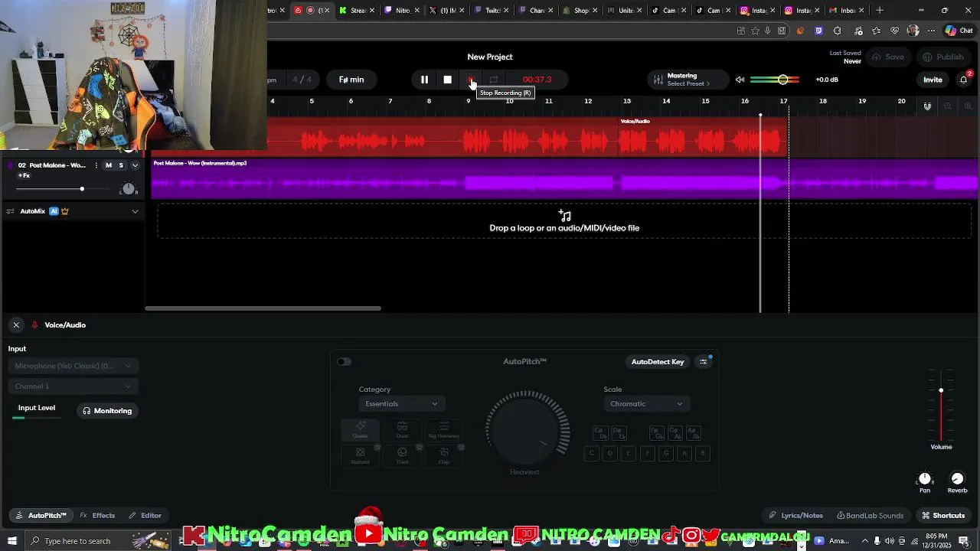
Task: Switch to the Effects tab
Action: 97,516
